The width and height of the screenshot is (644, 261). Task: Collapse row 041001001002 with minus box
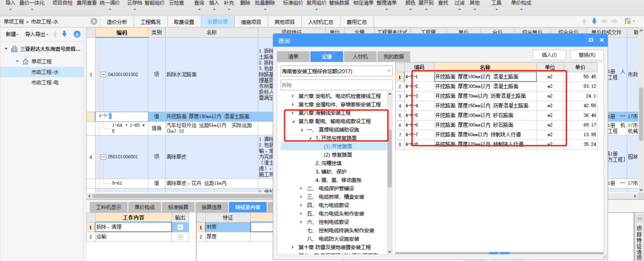tap(103, 75)
